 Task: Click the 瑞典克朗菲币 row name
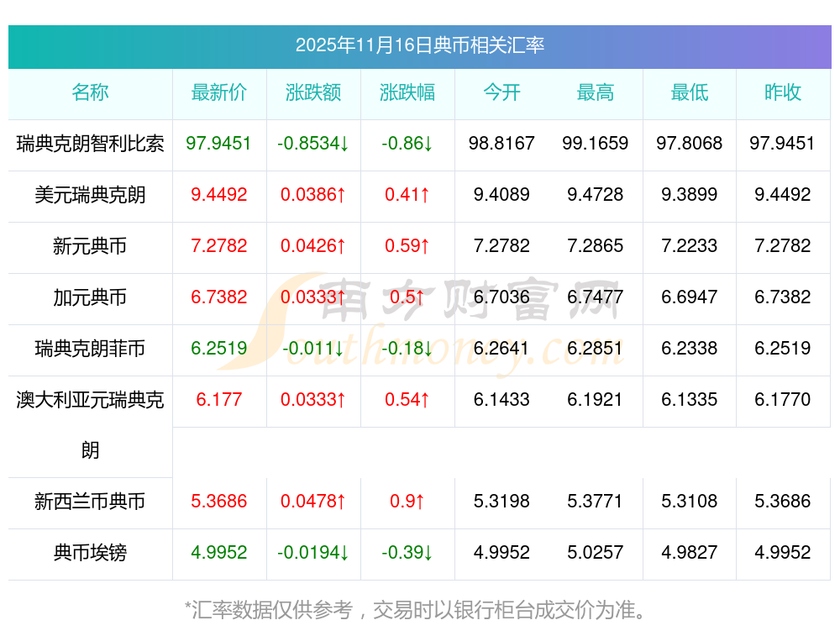click(90, 349)
